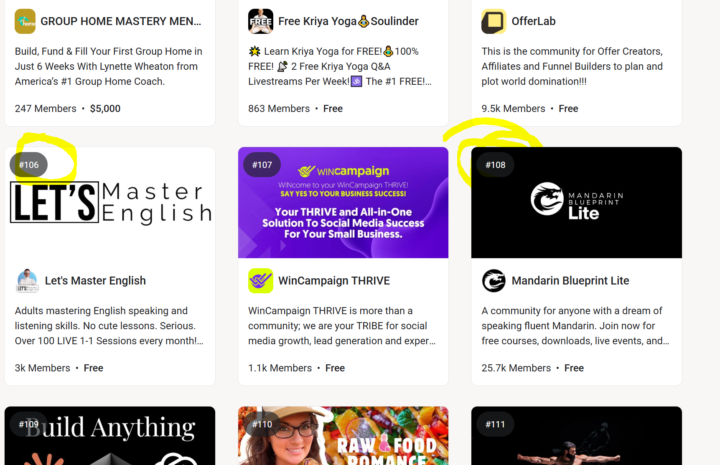Viewport: 720px width, 465px height.
Task: Click the '$5,000' price text
Action: [x=105, y=109]
